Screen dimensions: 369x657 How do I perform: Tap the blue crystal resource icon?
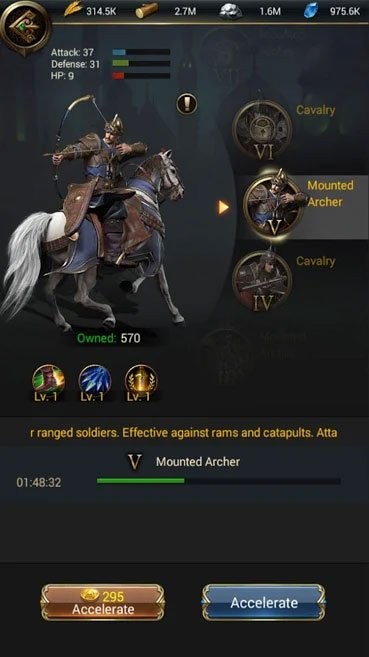pos(311,10)
